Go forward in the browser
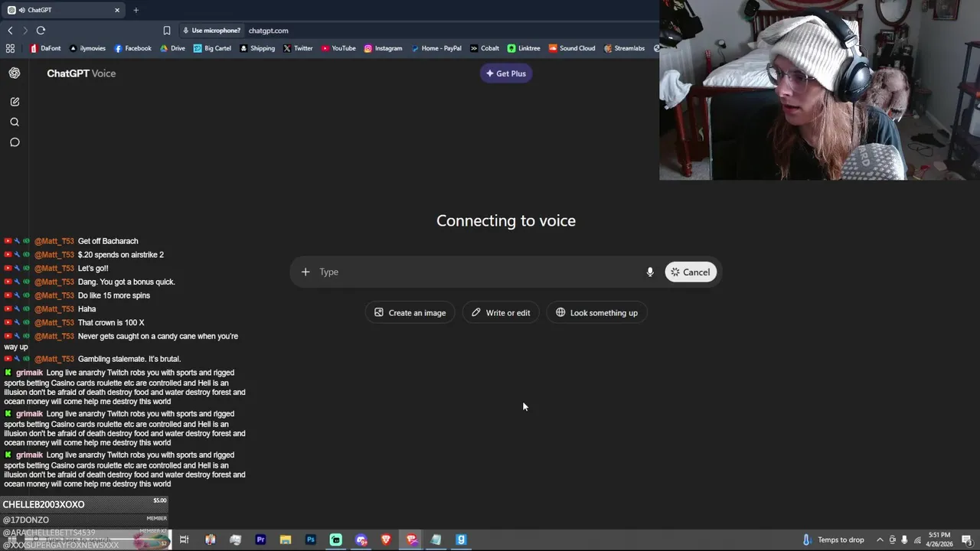The height and width of the screenshot is (551, 980). coord(25,31)
